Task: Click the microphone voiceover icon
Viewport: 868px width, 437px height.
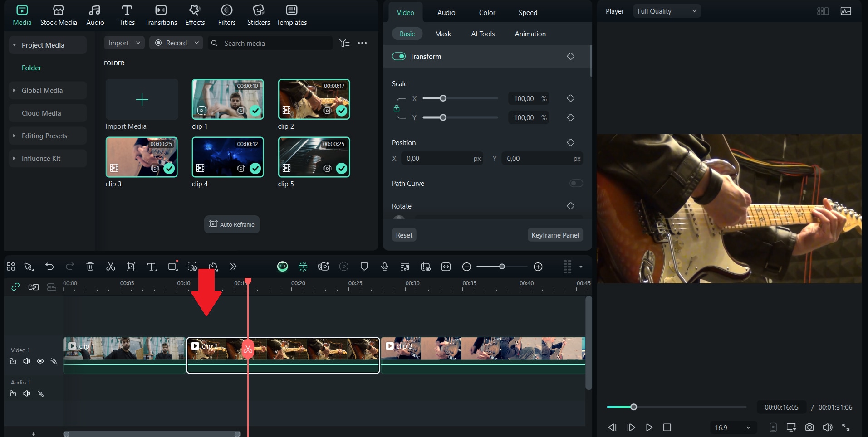Action: (385, 267)
